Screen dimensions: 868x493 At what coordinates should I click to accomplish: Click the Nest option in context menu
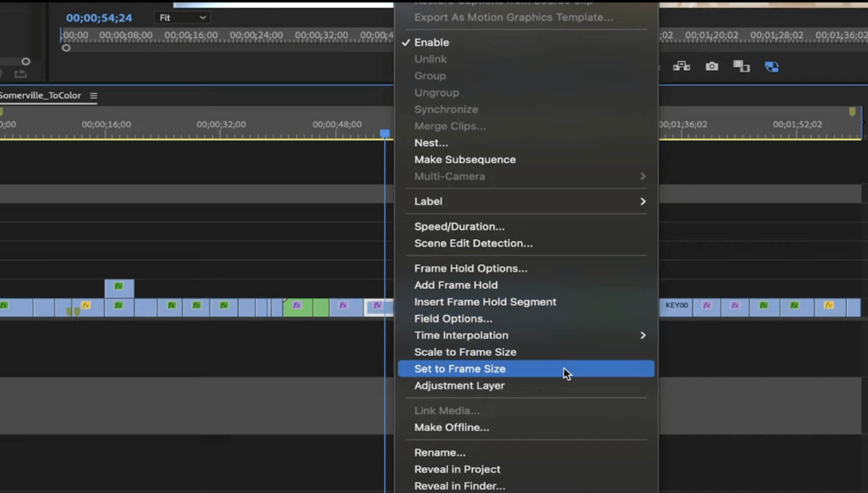click(x=431, y=142)
